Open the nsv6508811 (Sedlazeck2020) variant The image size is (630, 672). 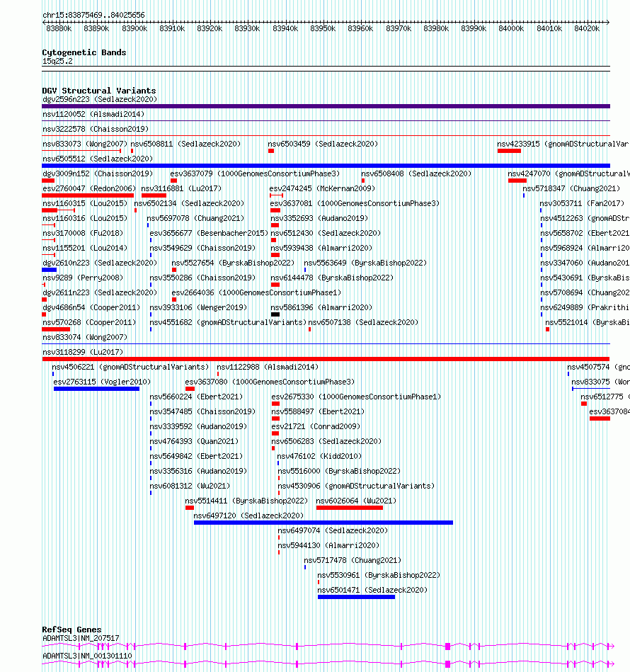click(x=185, y=144)
